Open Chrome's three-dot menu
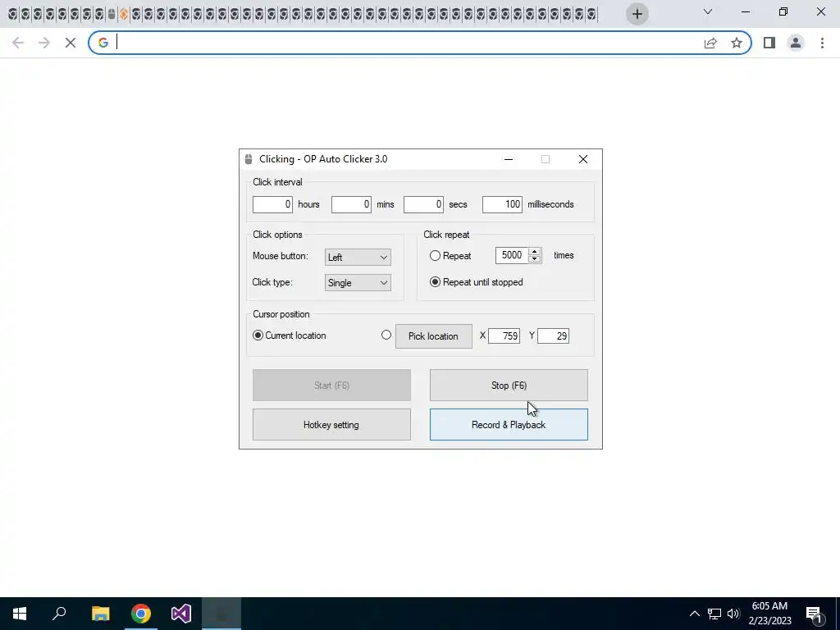The image size is (840, 630). pyautogui.click(x=822, y=43)
